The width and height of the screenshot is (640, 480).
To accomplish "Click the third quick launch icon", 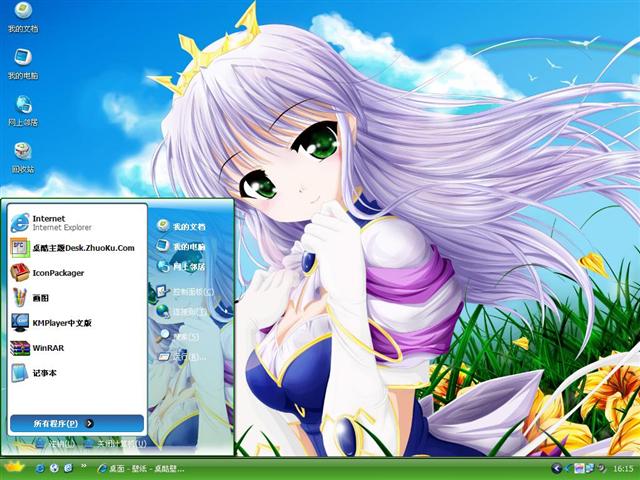I will [x=68, y=468].
